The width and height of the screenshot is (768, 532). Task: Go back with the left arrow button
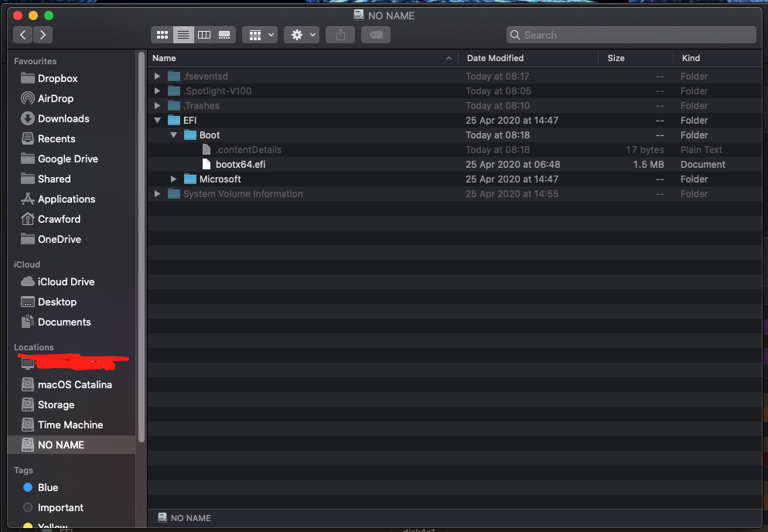tap(23, 35)
